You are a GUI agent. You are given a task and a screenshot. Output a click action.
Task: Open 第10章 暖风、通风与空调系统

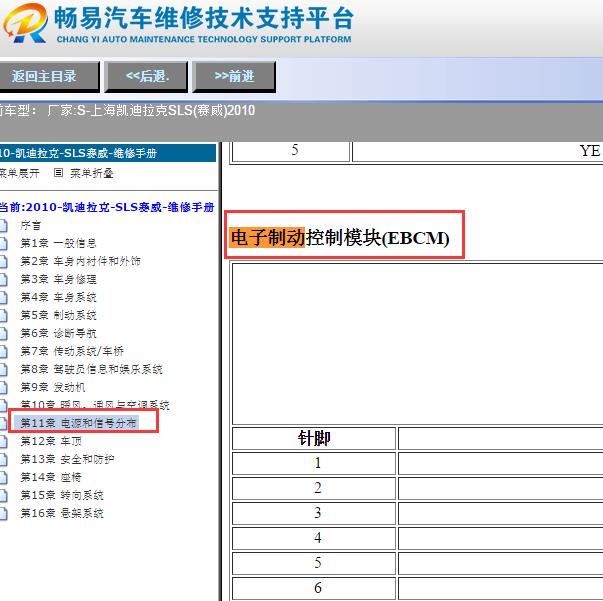click(95, 405)
